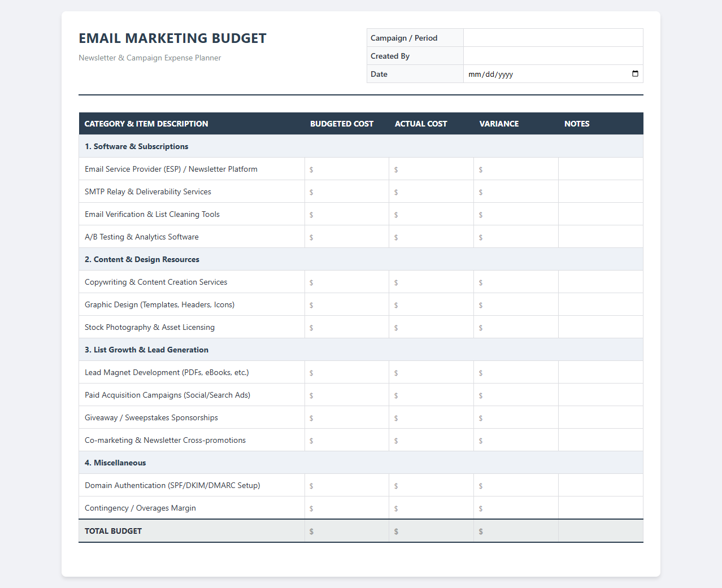722x588 pixels.
Task: Click Actual Cost for Paid Acquisition Campaigns
Action: click(432, 395)
